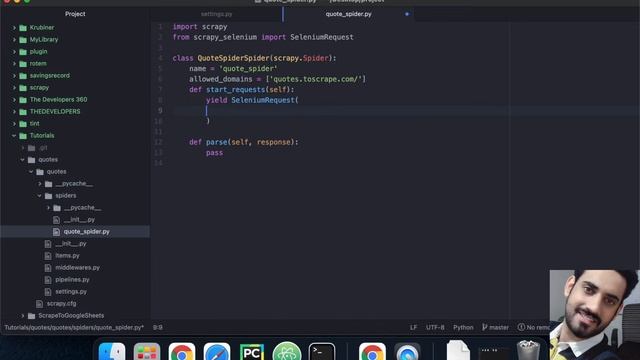The width and height of the screenshot is (640, 360).
Task: Open the Trash in the dock
Action: point(528,351)
